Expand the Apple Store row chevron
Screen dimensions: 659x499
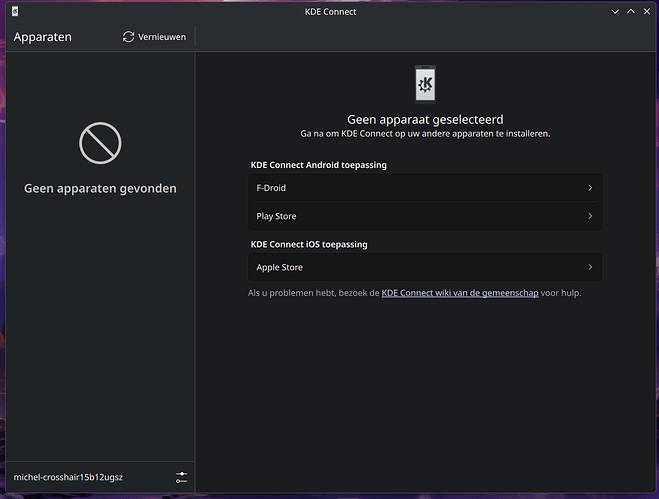(590, 267)
